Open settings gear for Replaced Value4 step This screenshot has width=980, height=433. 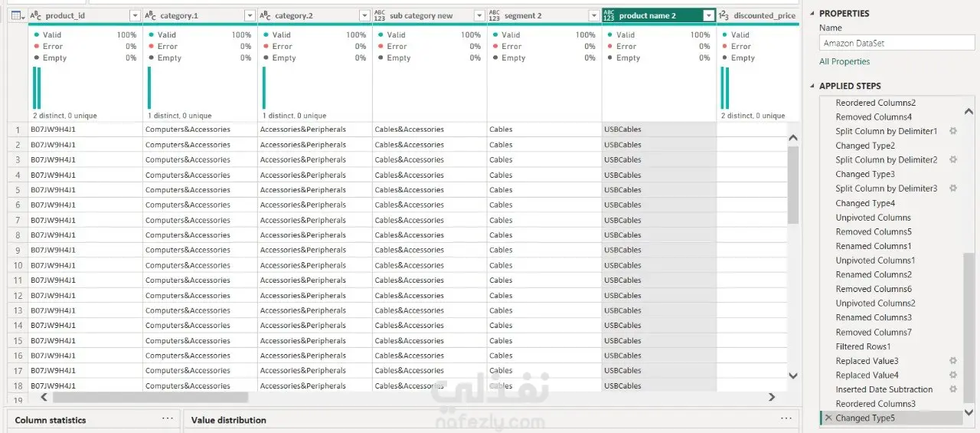(x=953, y=375)
